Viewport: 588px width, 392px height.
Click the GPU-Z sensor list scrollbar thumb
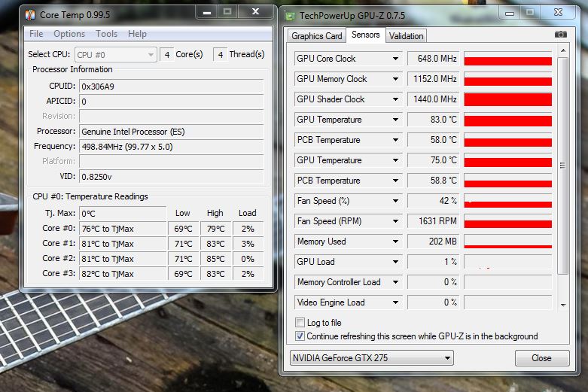pos(563,166)
